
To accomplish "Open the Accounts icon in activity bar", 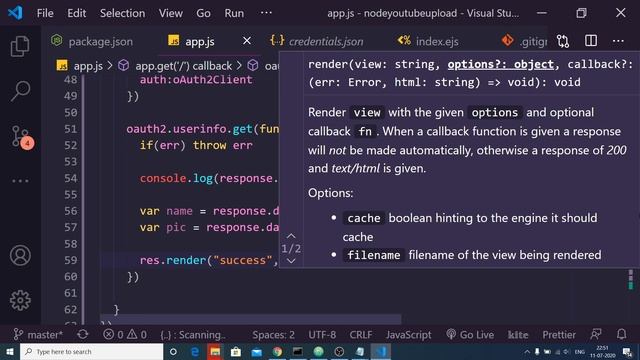I will tap(20, 256).
